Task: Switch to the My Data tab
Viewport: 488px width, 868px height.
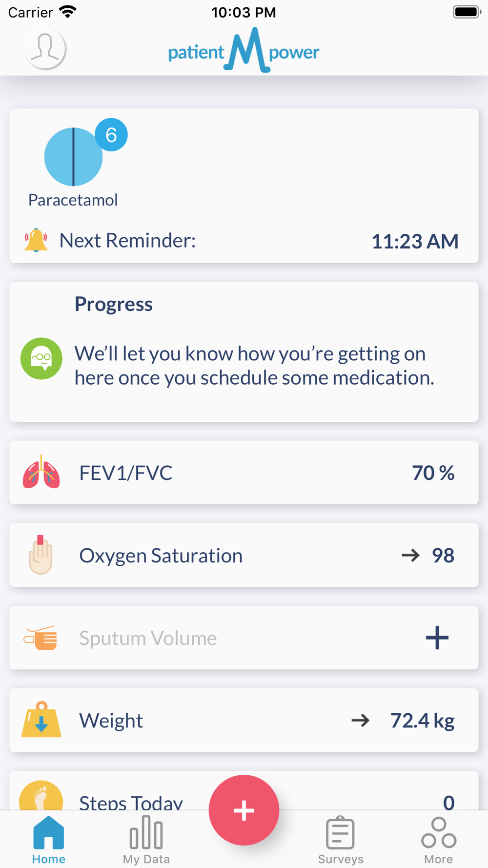Action: [x=146, y=840]
